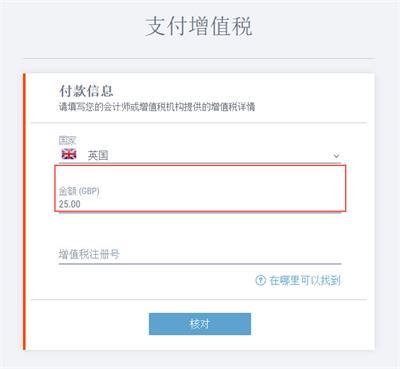Click the question mark help icon
This screenshot has height=369, width=400.
260,280
